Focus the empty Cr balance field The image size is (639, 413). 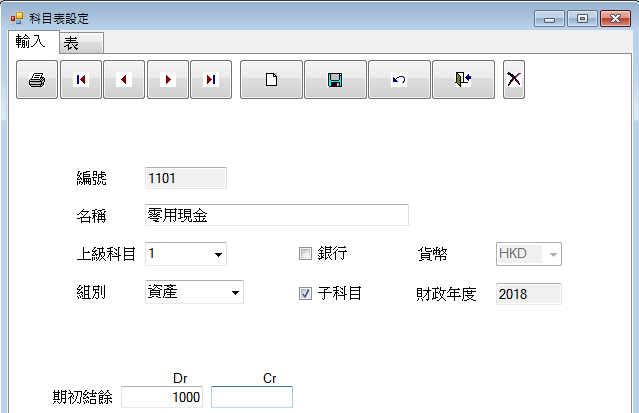252,397
